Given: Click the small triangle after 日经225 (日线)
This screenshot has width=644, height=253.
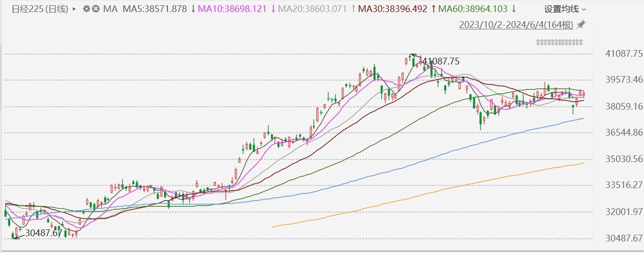Looking at the screenshot, I should tap(74, 9).
